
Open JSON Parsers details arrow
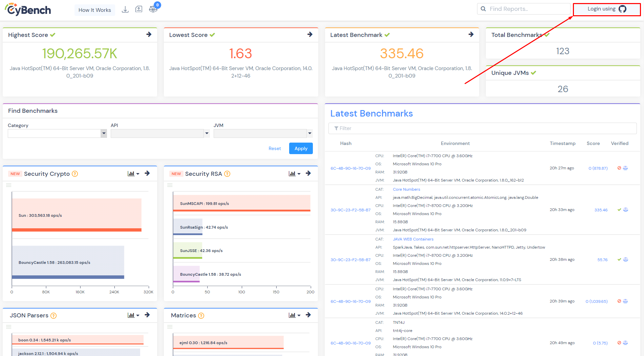[147, 315]
